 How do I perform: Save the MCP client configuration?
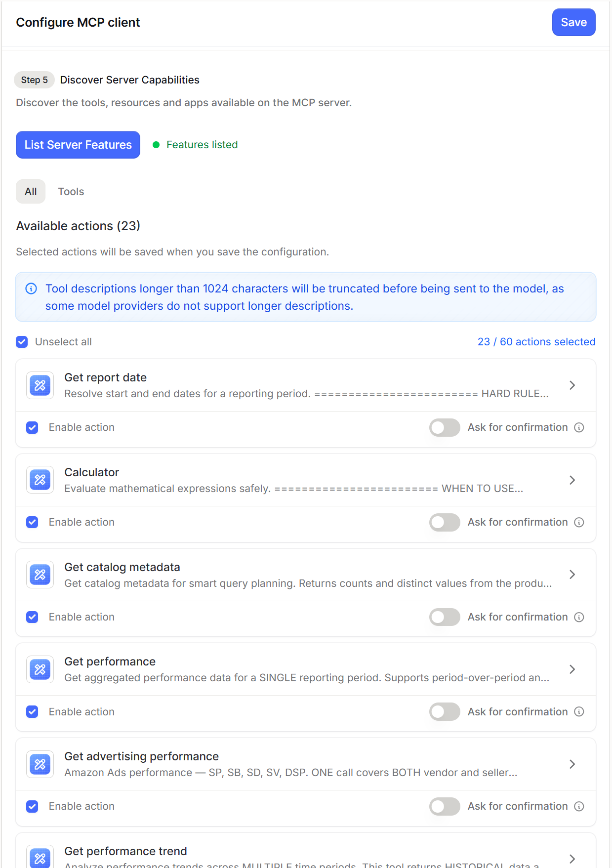[573, 22]
